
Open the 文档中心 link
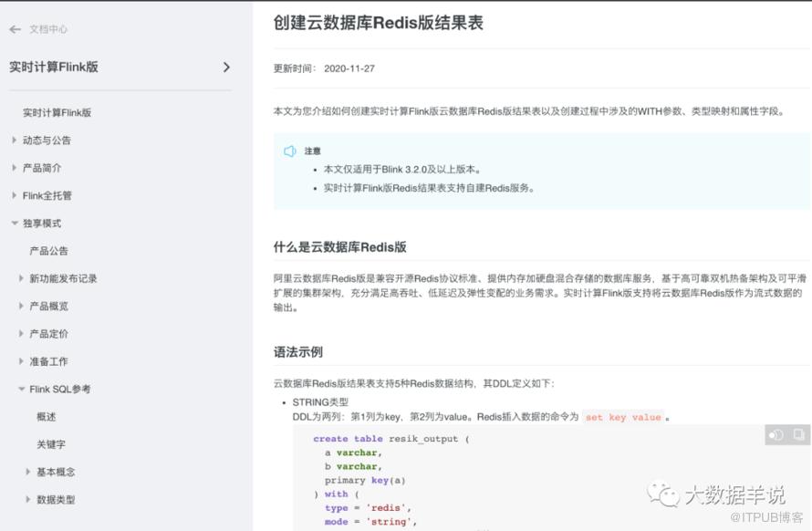click(x=48, y=29)
